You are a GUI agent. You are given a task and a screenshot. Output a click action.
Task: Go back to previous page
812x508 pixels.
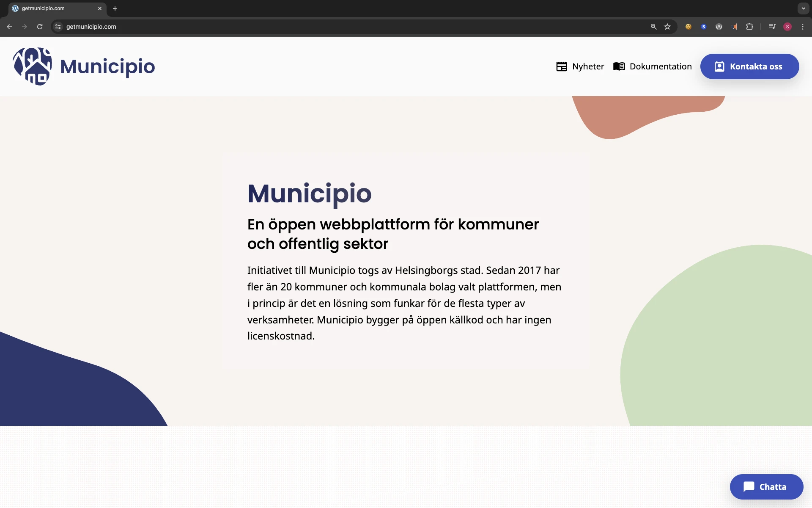coord(9,27)
